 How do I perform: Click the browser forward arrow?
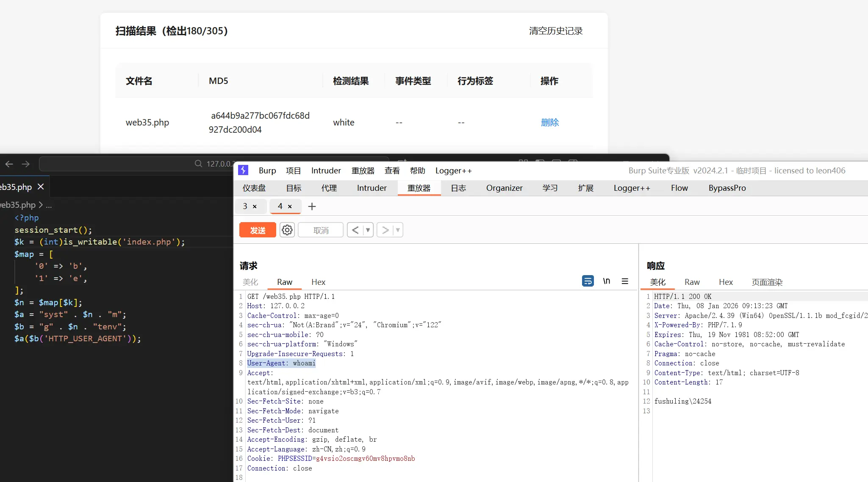26,164
